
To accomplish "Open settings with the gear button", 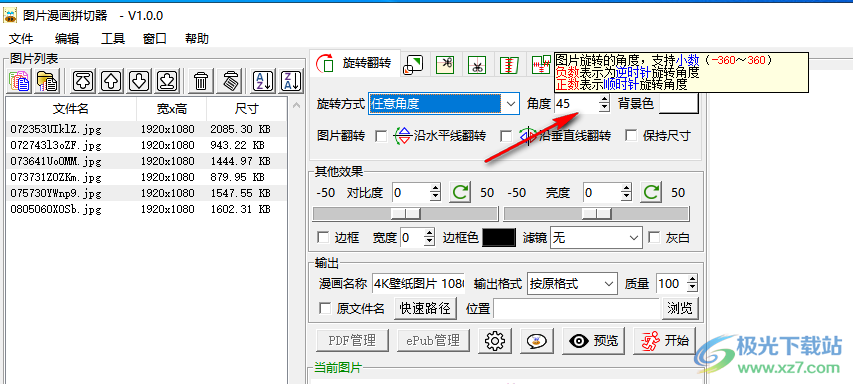I will pyautogui.click(x=495, y=340).
